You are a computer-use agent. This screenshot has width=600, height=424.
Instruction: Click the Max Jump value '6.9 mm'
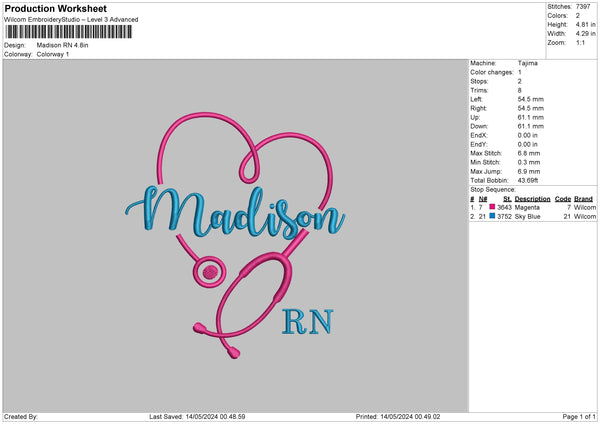click(529, 171)
